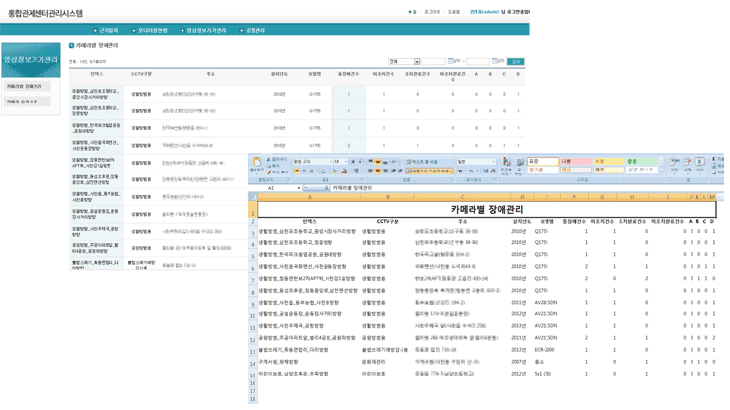Click the Decrease Decimal icon in Excel
730x410 pixels.
[x=493, y=171]
